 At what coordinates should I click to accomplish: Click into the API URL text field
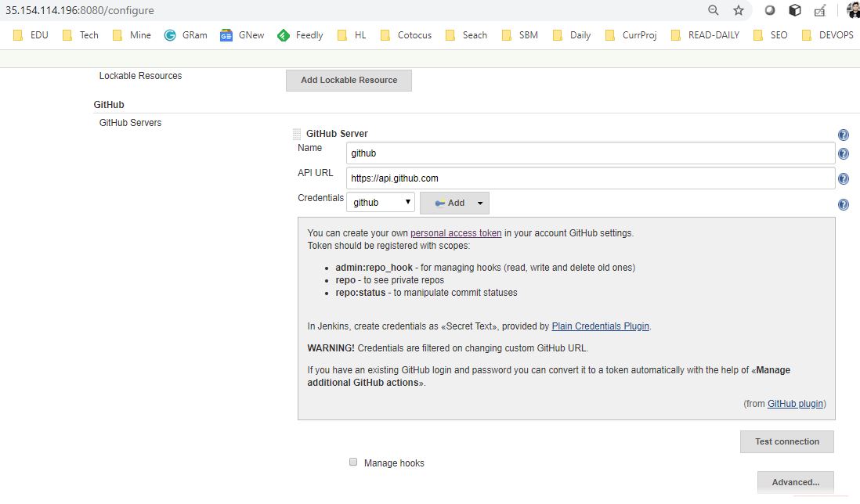pos(590,178)
